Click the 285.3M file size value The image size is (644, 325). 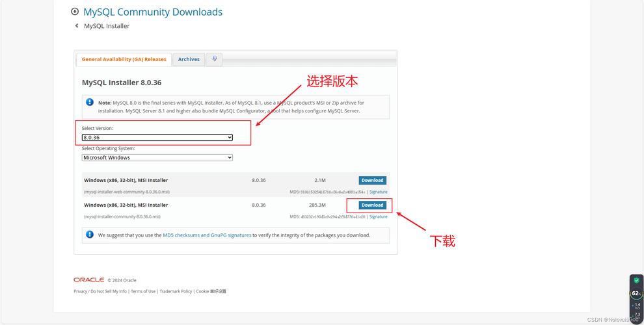pyautogui.click(x=317, y=205)
